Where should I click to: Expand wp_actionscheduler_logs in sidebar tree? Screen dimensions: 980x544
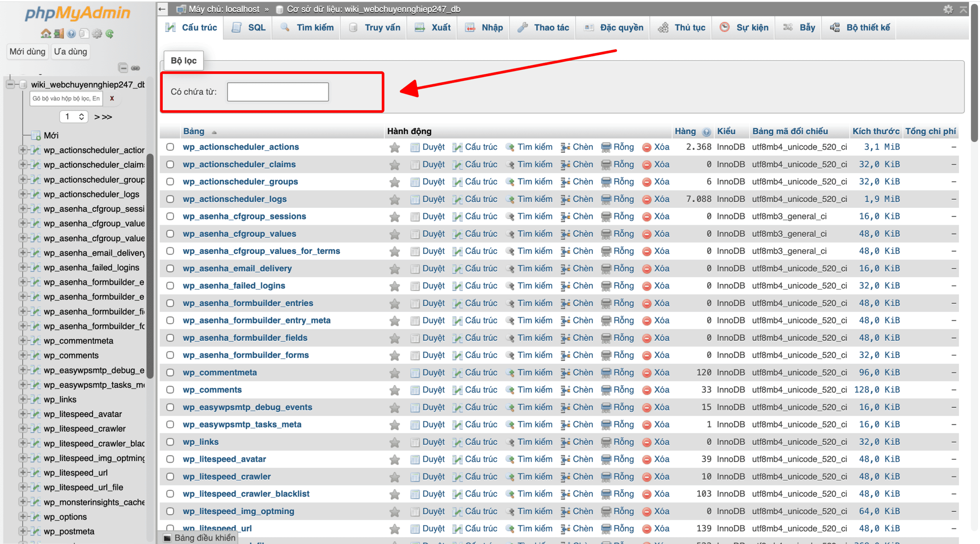pyautogui.click(x=23, y=194)
